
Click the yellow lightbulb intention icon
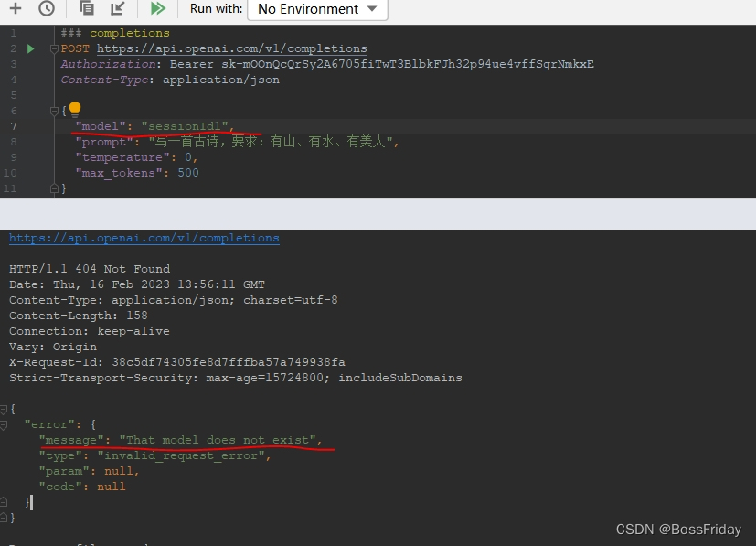pos(75,110)
